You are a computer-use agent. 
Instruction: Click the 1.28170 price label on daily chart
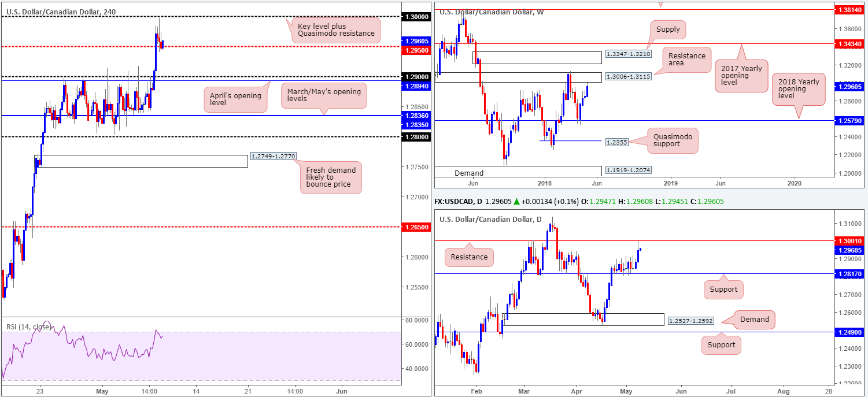click(x=850, y=274)
